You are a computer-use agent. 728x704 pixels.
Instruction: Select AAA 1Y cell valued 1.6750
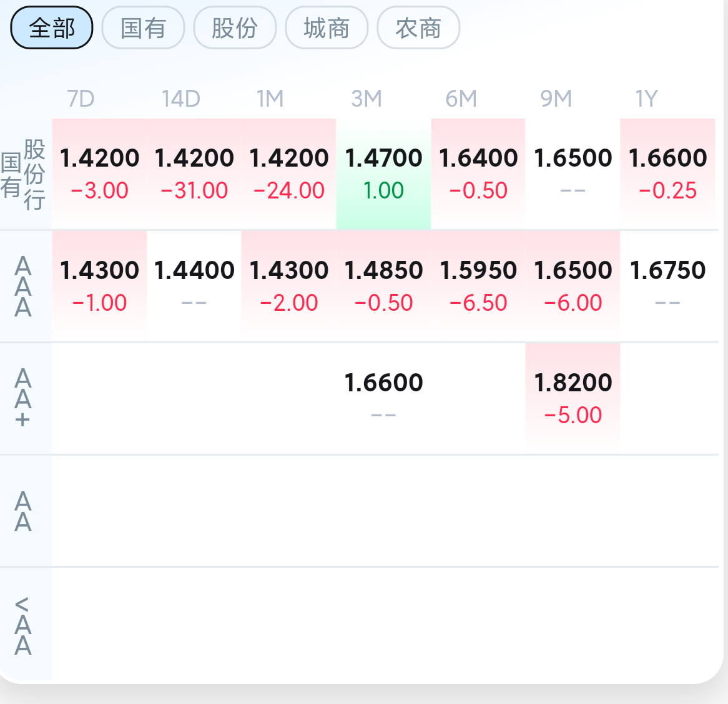667,286
